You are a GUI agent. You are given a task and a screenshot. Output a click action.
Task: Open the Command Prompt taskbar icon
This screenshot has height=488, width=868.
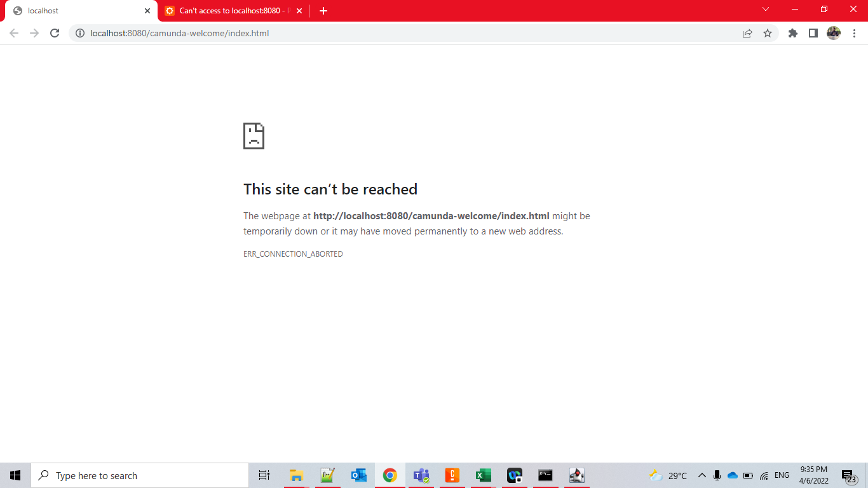(545, 475)
